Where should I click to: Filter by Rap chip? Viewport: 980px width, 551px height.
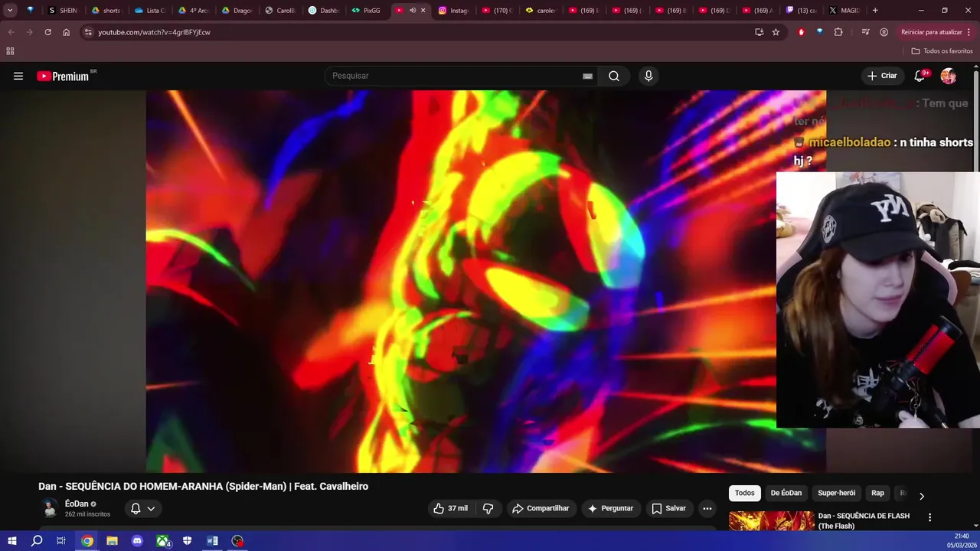coord(877,493)
